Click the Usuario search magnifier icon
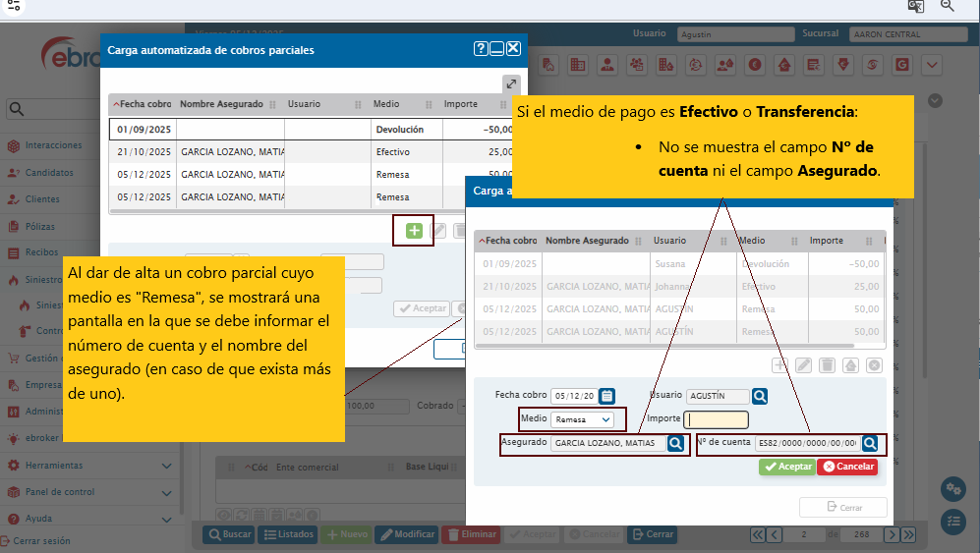Image resolution: width=980 pixels, height=553 pixels. pos(760,396)
